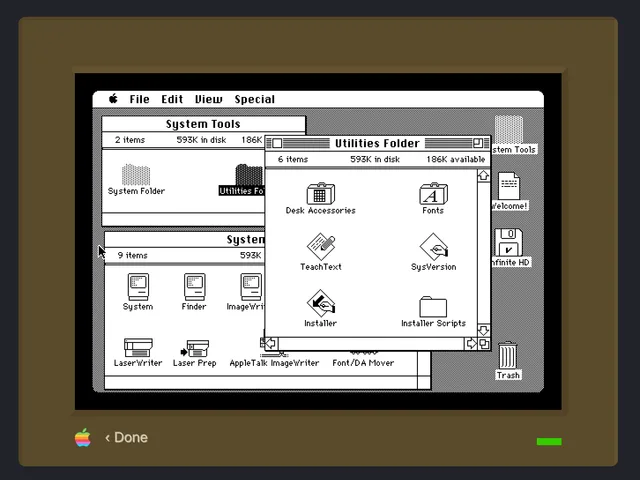The image size is (640, 480).
Task: Select the Welcome! document on the desktop
Action: coord(509,186)
